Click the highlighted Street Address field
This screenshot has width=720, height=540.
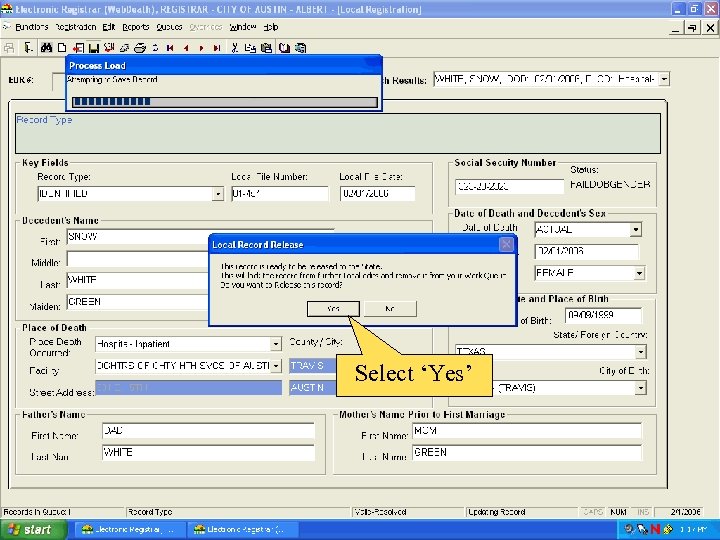coord(188,388)
